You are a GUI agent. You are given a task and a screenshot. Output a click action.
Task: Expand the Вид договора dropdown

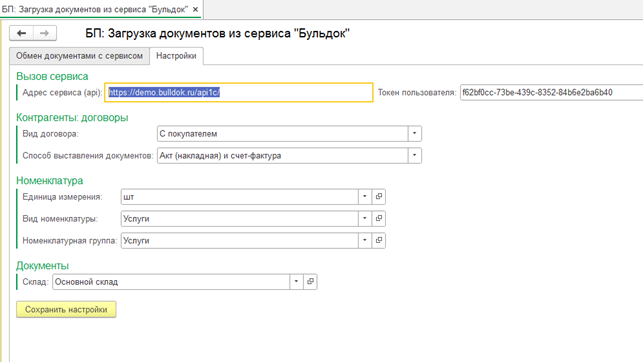coord(415,134)
